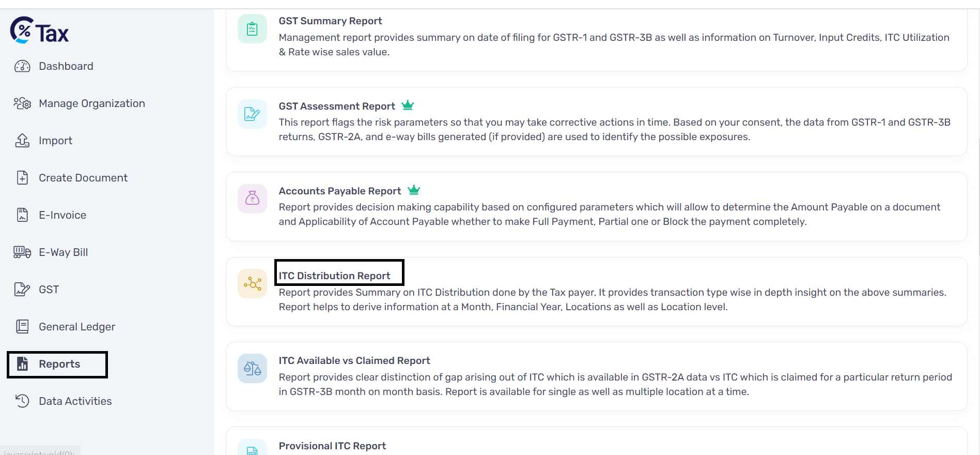
Task: Click the premium crown beside GST Assessment Report
Action: tap(408, 105)
